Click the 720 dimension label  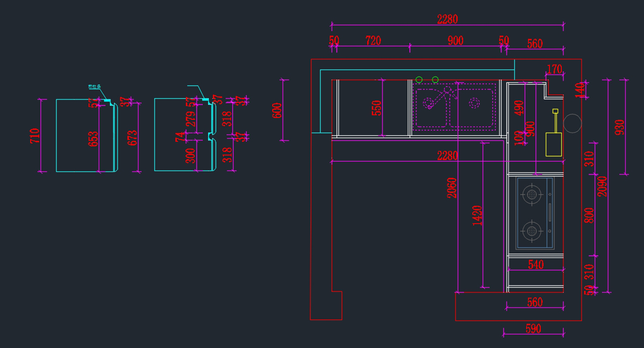pyautogui.click(x=373, y=41)
